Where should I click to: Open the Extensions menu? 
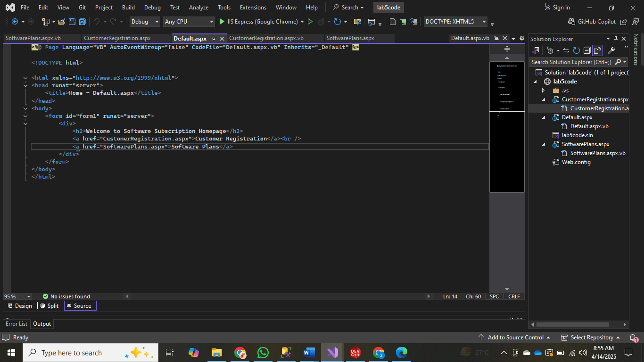(x=253, y=8)
